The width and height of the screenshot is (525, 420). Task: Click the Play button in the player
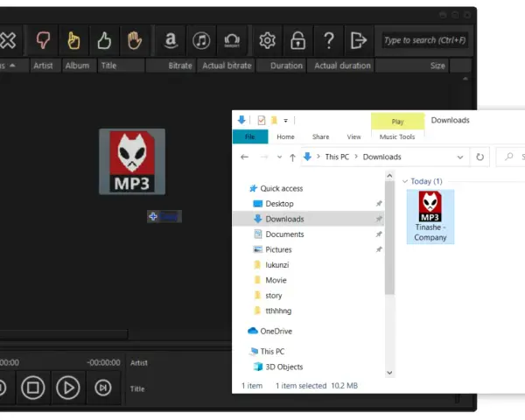pos(68,388)
